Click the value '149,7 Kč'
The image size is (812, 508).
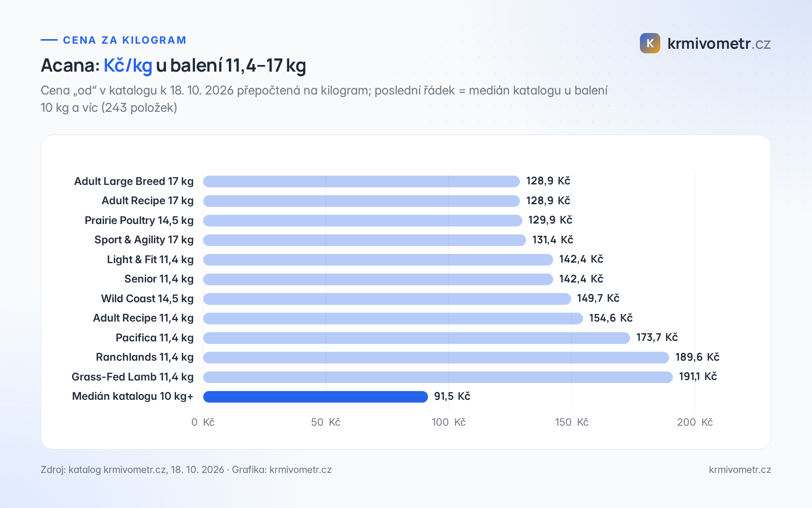(x=598, y=298)
